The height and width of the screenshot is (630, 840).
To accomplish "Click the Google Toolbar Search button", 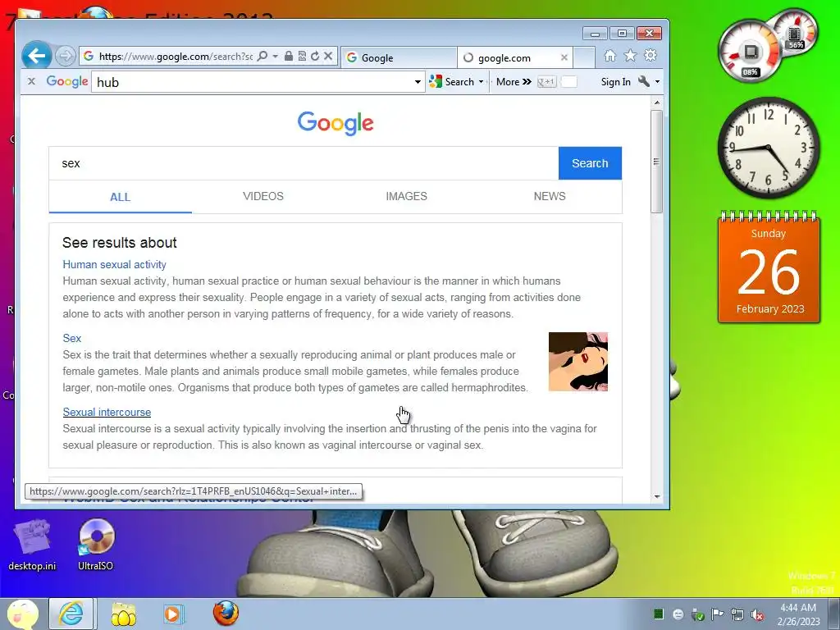I will 452,82.
